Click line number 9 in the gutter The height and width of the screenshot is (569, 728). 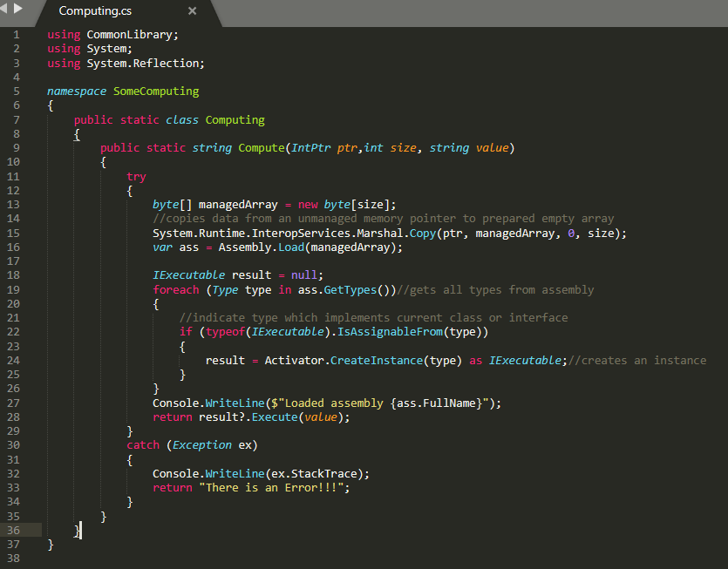click(17, 147)
